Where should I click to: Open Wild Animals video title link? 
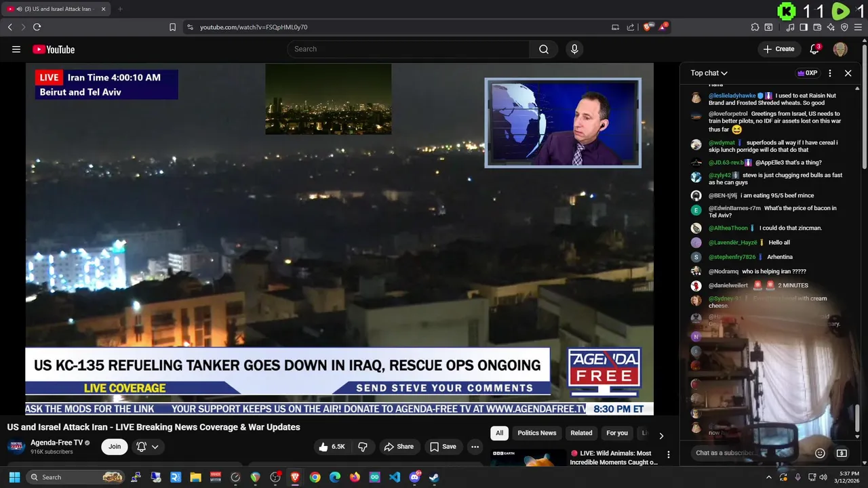point(614,457)
